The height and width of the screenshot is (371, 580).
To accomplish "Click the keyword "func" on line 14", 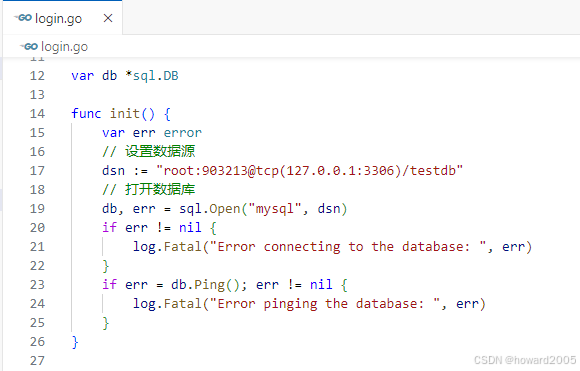I will click(86, 114).
